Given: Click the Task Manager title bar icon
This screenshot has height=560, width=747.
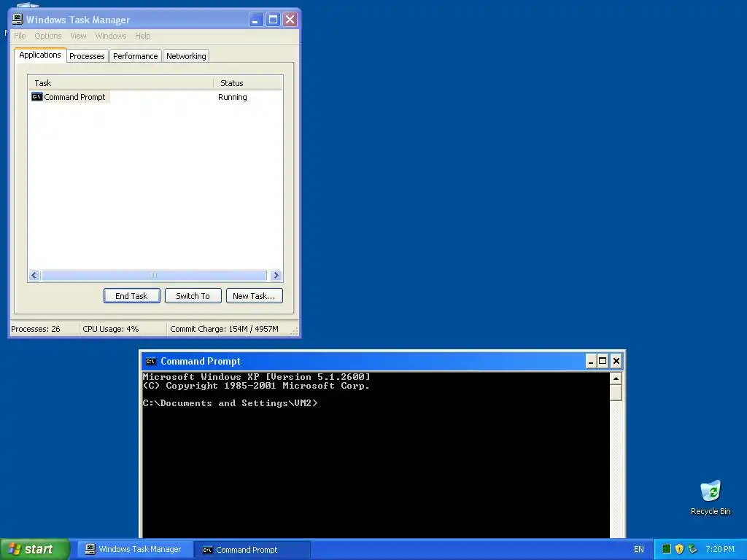Looking at the screenshot, I should pos(18,20).
